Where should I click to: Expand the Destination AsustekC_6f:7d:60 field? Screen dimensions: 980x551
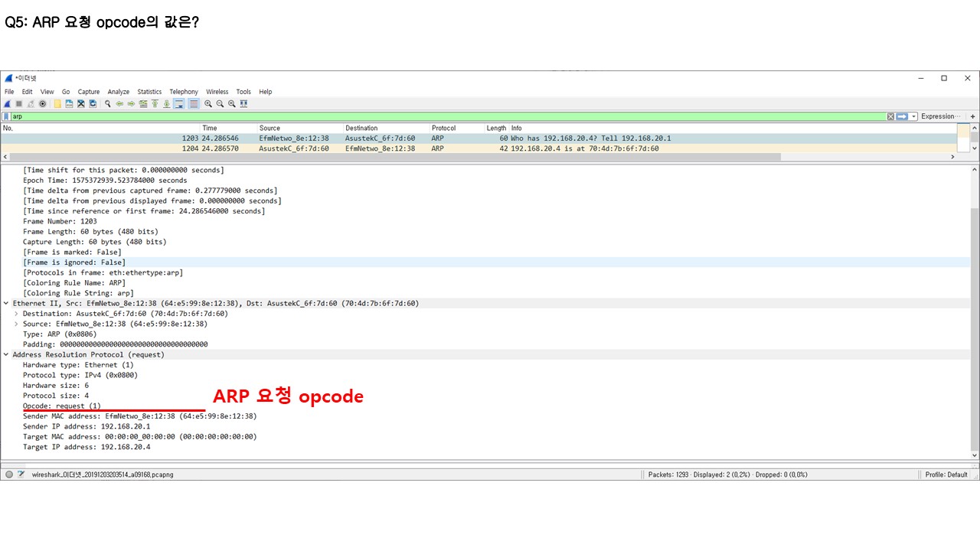(16, 314)
